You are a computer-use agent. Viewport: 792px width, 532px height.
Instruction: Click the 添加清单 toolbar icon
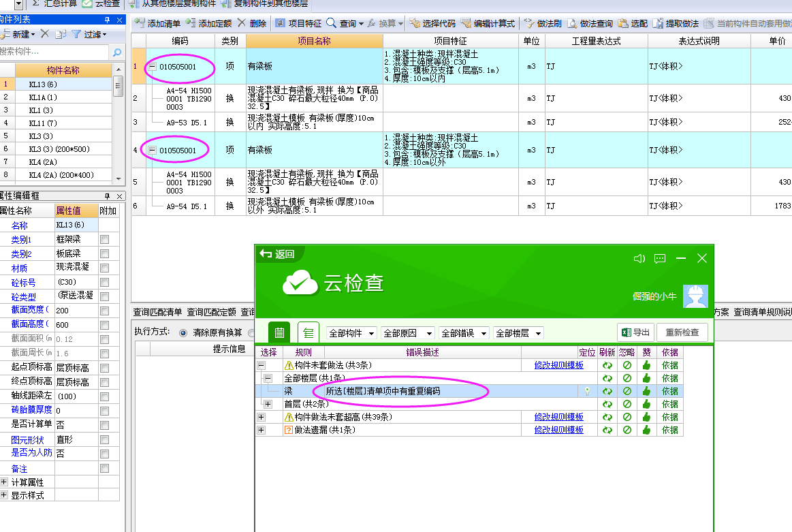click(140, 23)
